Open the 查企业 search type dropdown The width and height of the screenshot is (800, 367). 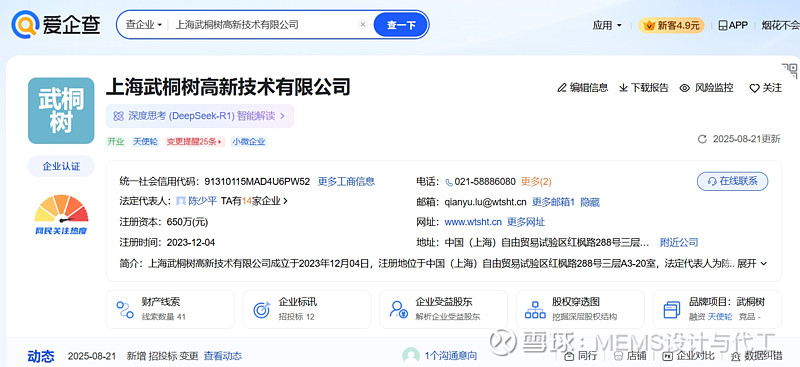tap(144, 25)
